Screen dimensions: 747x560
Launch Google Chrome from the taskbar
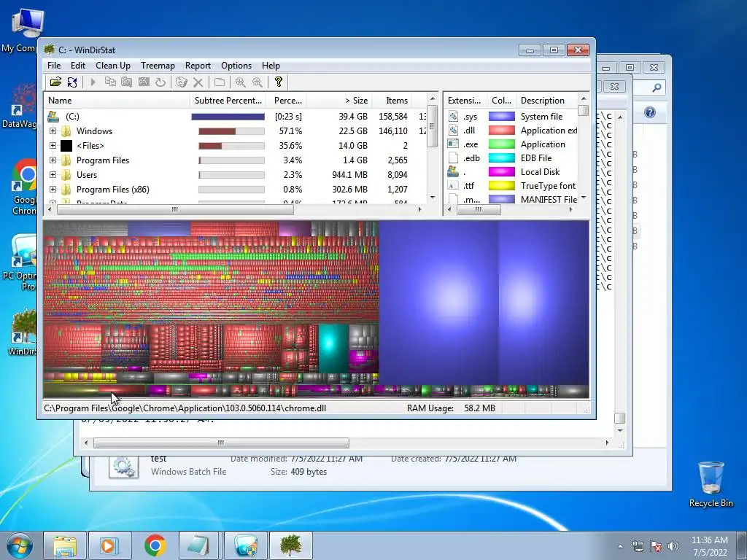click(x=155, y=545)
